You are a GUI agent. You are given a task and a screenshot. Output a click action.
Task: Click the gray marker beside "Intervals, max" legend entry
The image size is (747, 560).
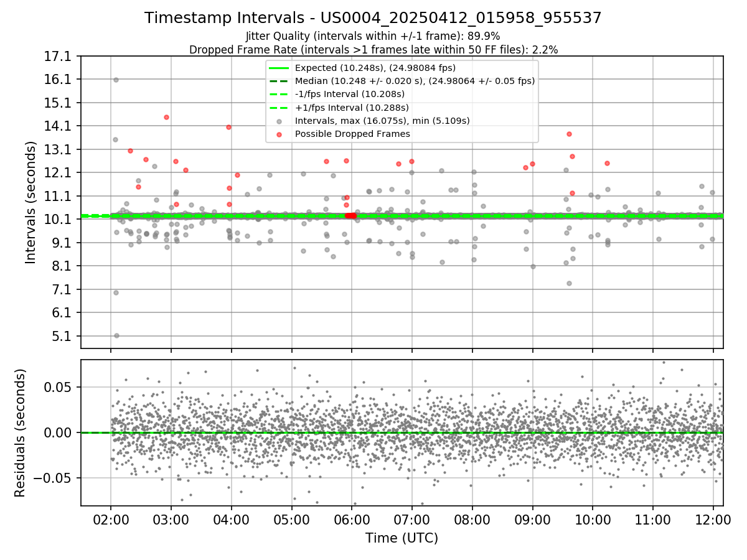pyautogui.click(x=279, y=121)
